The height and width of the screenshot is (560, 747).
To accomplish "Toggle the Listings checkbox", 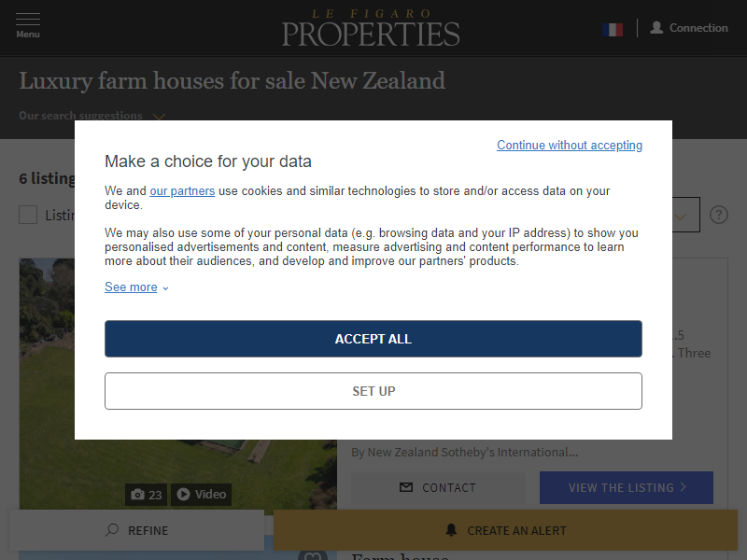I will tap(28, 215).
